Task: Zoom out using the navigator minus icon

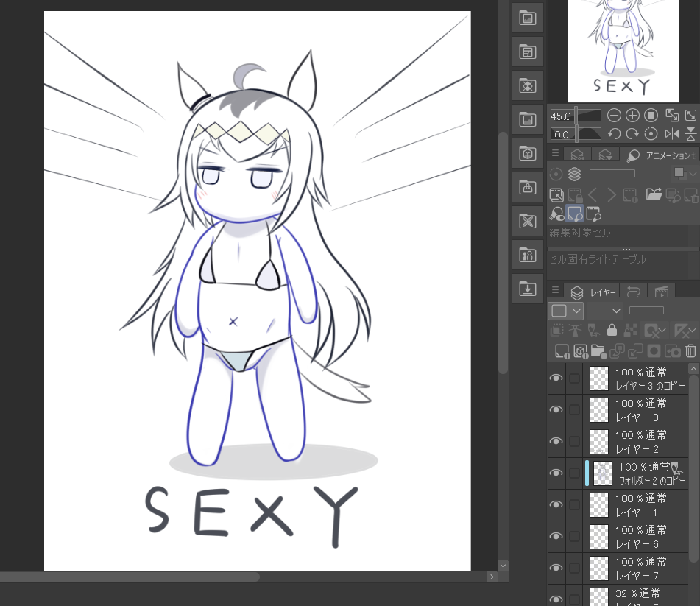Action: pyautogui.click(x=614, y=116)
